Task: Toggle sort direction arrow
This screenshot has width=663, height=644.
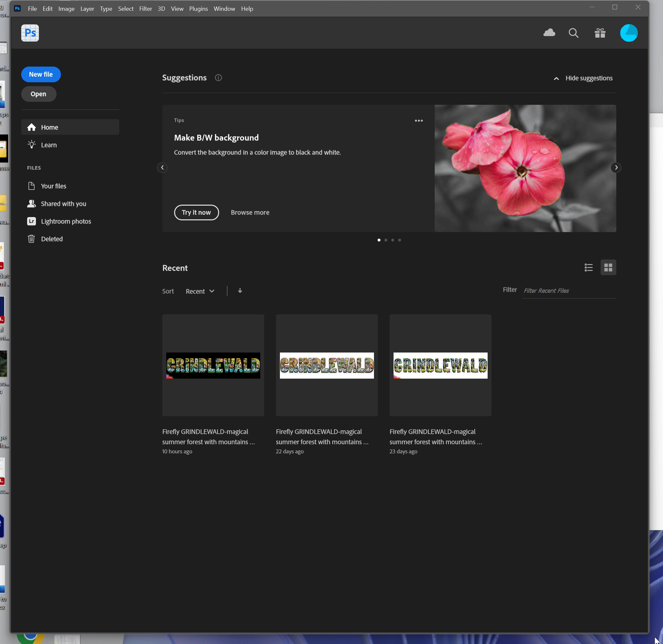Action: pyautogui.click(x=240, y=291)
